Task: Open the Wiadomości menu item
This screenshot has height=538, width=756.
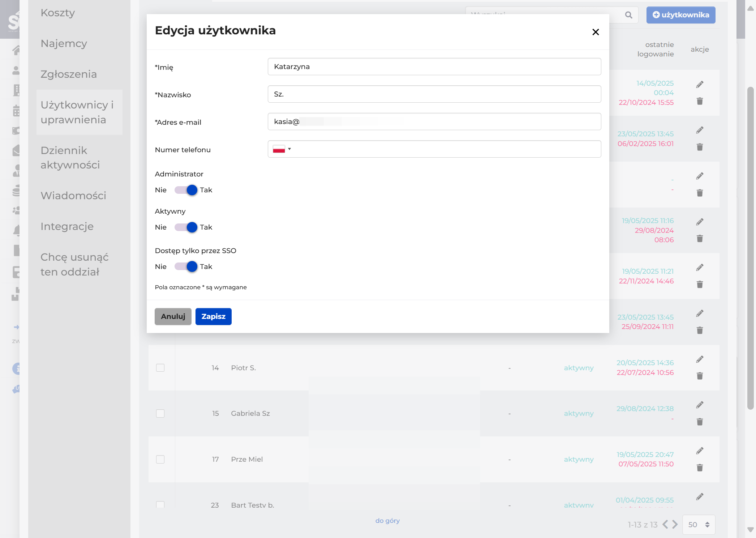Action: click(73, 196)
